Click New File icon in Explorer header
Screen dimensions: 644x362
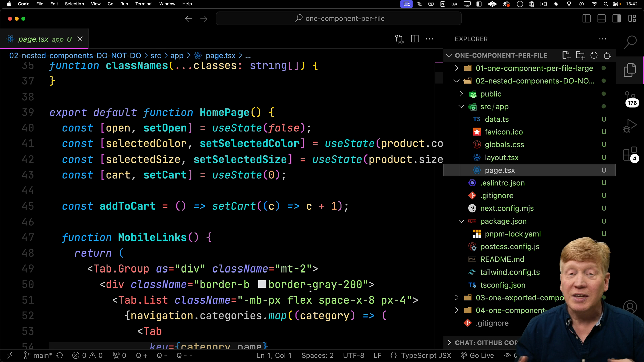tap(566, 55)
